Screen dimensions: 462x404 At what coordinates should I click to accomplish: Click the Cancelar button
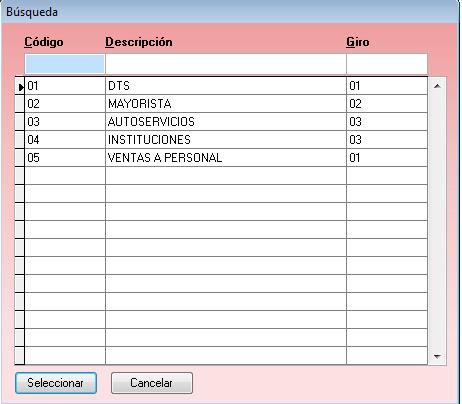[152, 383]
